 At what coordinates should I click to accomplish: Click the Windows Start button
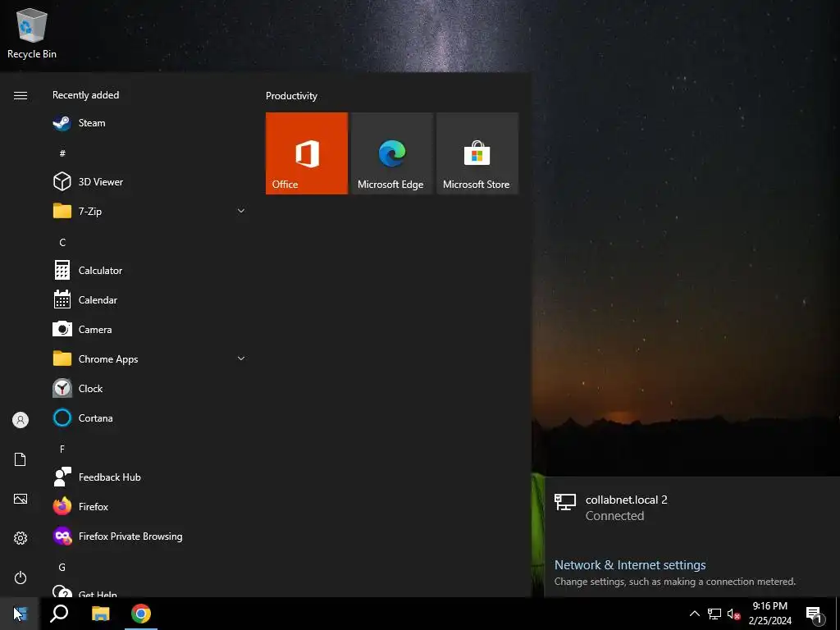pos(20,614)
